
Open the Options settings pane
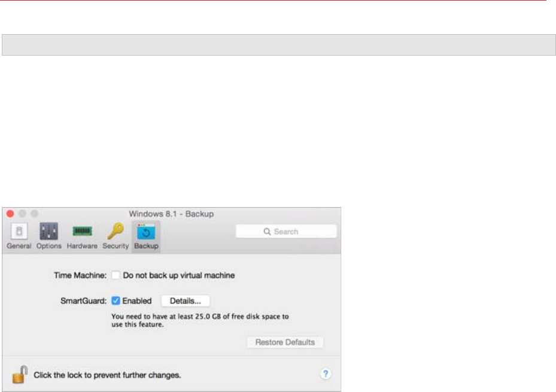48,236
